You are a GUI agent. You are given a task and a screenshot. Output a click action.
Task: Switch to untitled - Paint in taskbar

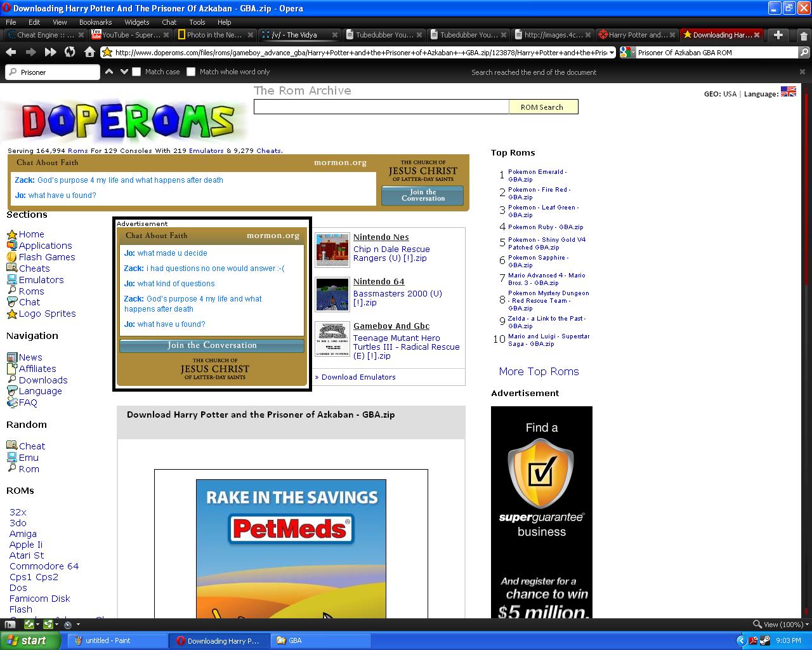click(x=117, y=640)
